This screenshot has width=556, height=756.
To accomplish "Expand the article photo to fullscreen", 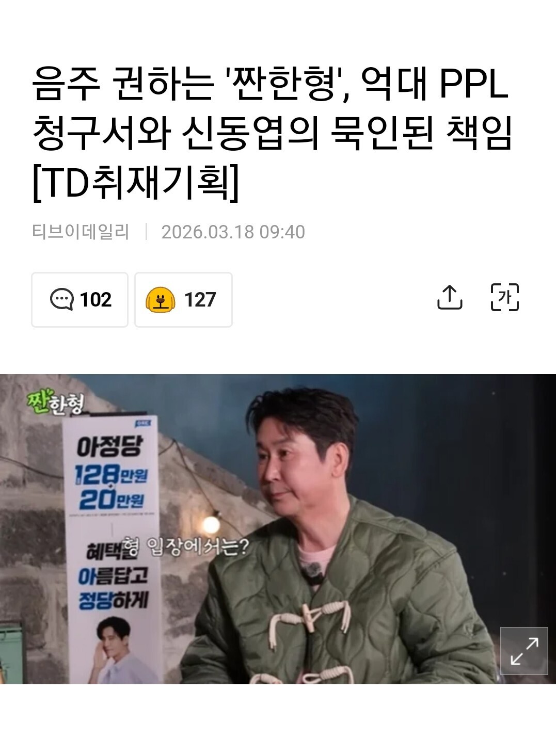I will (x=524, y=651).
